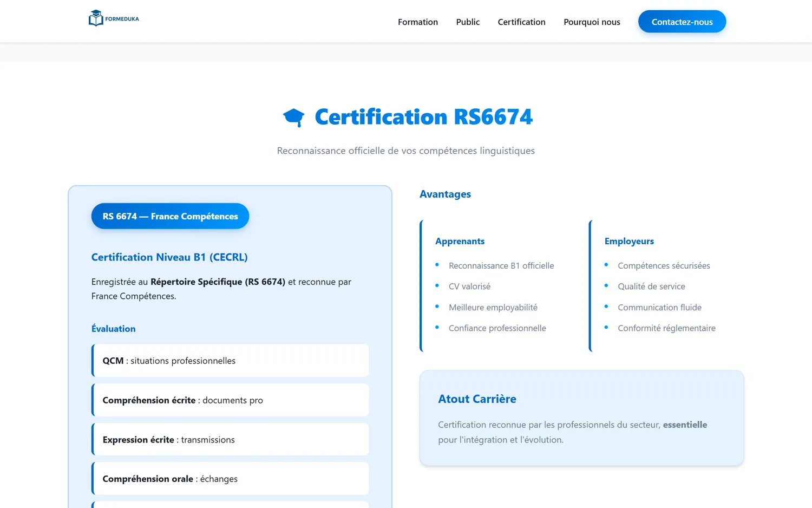This screenshot has height=508, width=812.
Task: Click the Apprenants advantages heading
Action: pos(460,241)
